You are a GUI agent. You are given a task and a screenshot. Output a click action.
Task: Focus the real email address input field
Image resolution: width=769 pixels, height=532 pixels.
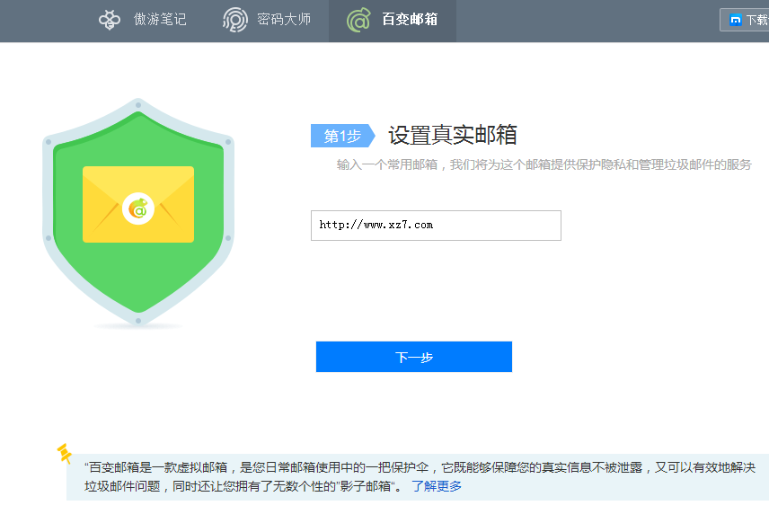[436, 226]
